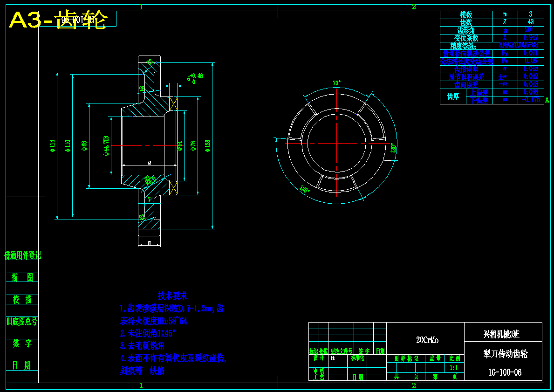Select the tolerance dimension '6 +0.48 0'
554x392 pixels.
(195, 78)
